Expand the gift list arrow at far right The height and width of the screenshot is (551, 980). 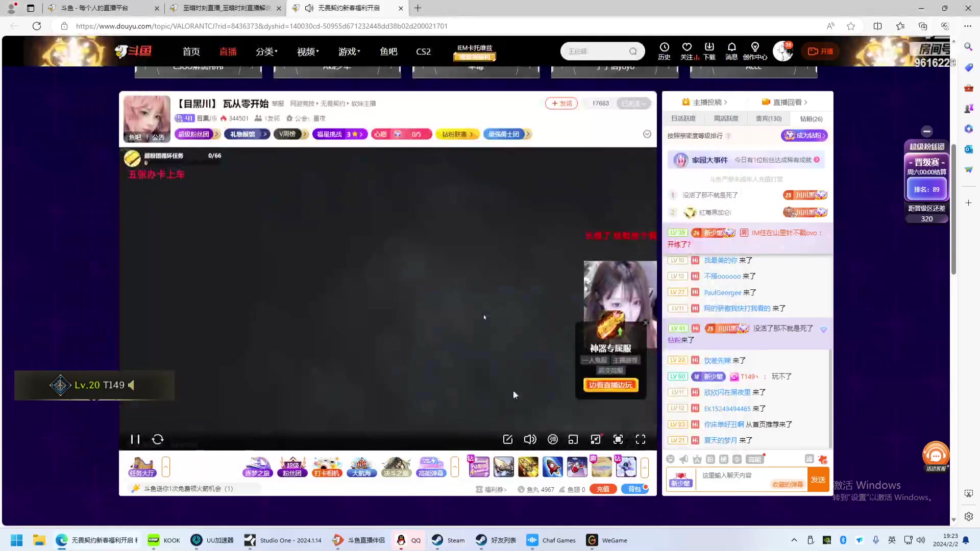(x=645, y=467)
